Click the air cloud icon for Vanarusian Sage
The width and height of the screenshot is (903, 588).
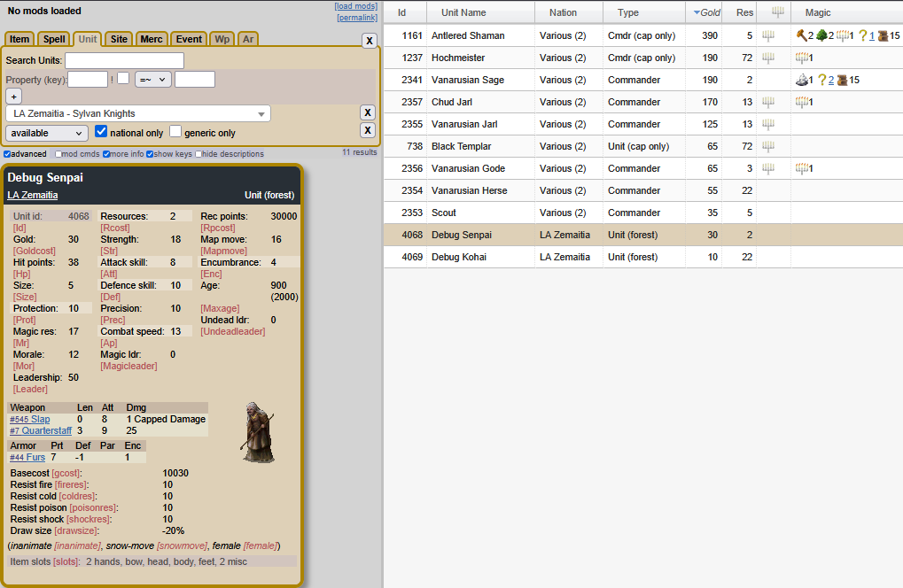pos(802,80)
